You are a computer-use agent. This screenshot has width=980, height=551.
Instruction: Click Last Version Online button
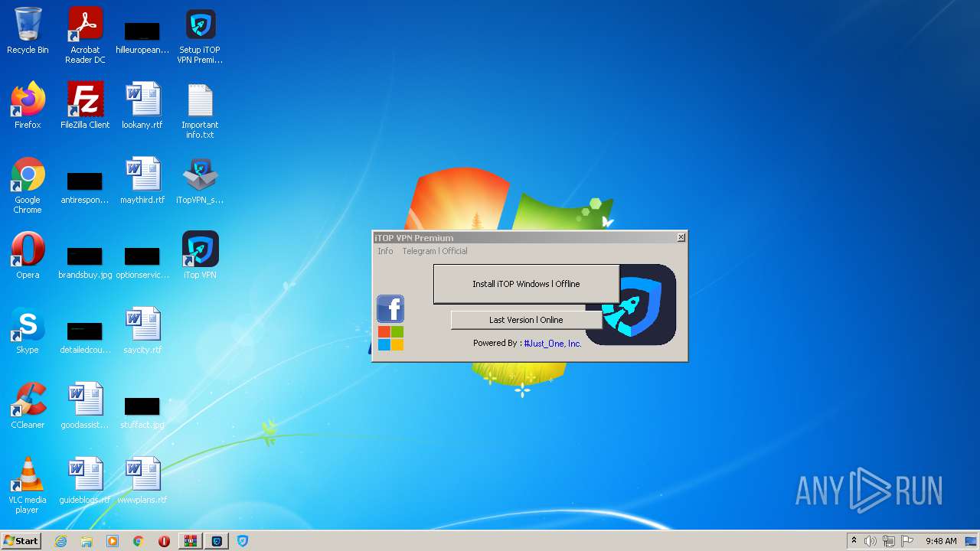click(x=526, y=320)
